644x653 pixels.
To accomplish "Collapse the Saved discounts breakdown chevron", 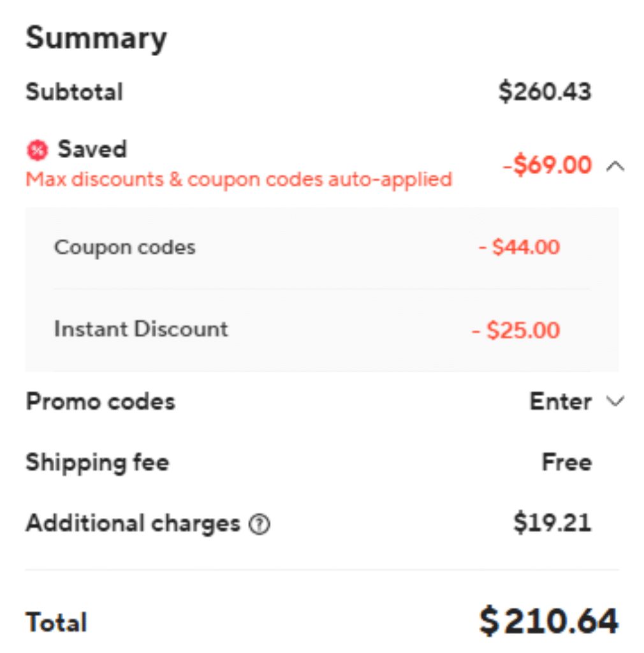I will pyautogui.click(x=615, y=166).
